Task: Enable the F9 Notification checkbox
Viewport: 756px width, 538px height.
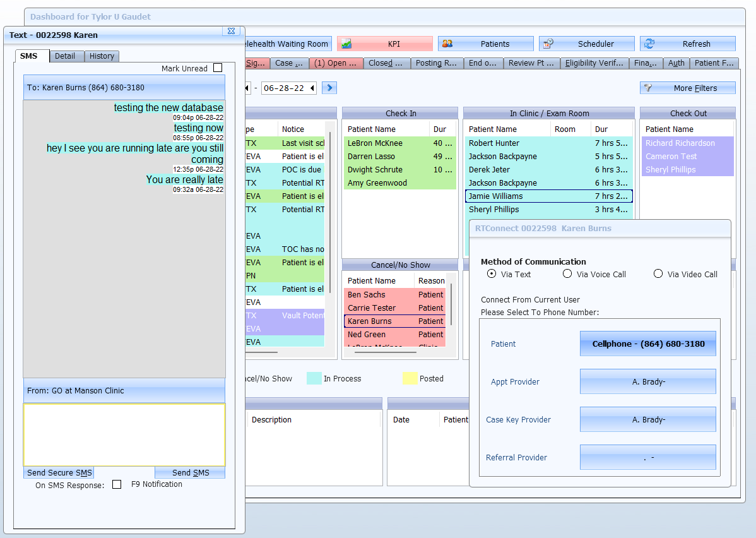Action: [117, 484]
